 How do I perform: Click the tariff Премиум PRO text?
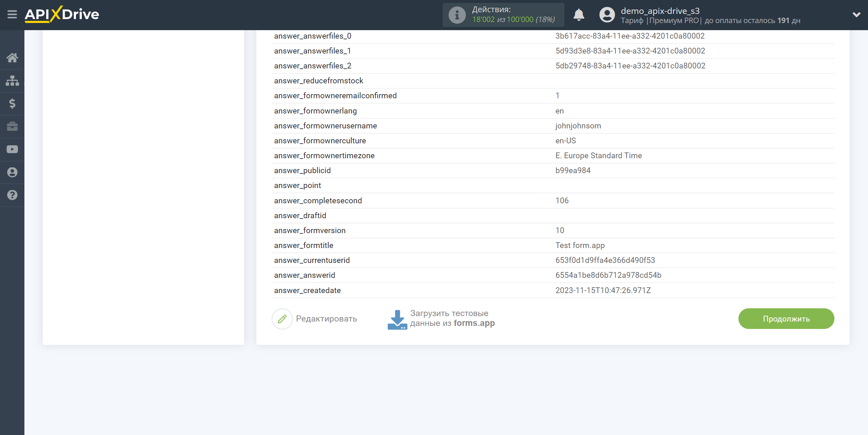click(x=674, y=20)
